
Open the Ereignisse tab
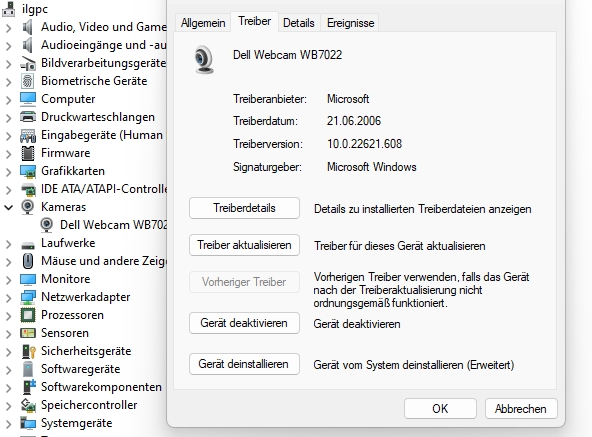[x=351, y=23]
